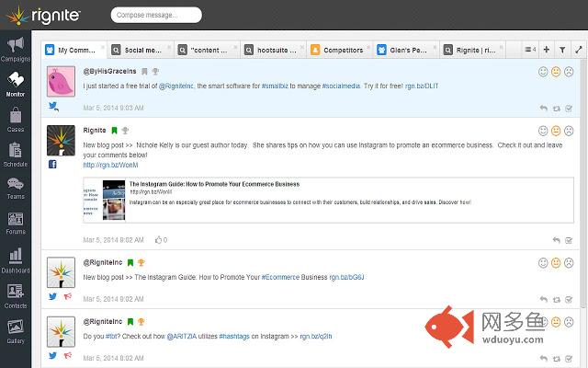588x368 pixels.
Task: Mark Rignite Facebook post neutral sentiment
Action: point(556,131)
